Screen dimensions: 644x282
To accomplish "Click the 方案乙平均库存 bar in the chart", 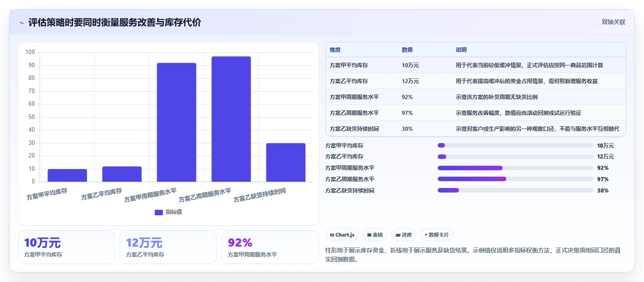I will pos(122,174).
